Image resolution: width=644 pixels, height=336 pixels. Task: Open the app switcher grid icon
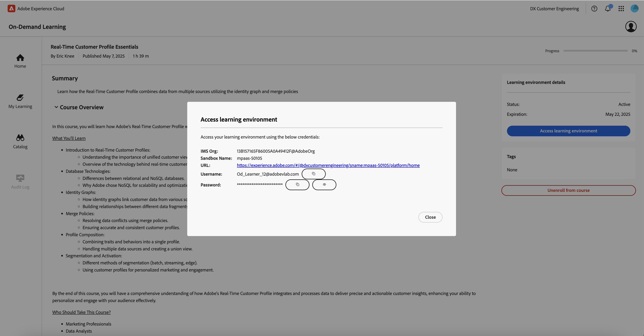click(621, 9)
